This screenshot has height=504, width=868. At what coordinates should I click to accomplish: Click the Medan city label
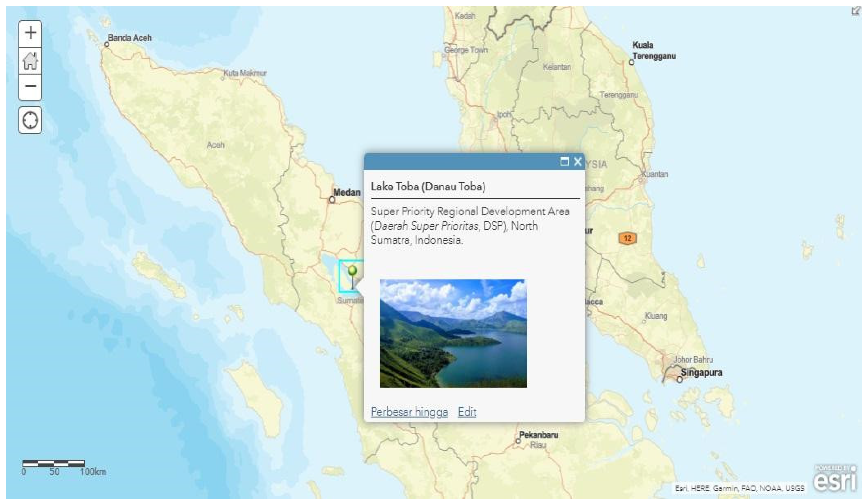pos(346,193)
